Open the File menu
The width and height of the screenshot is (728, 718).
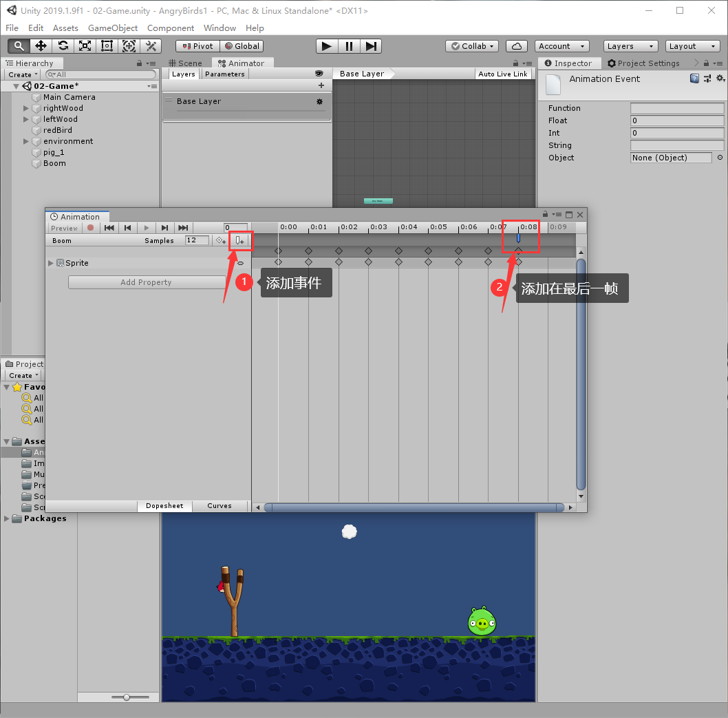[12, 28]
